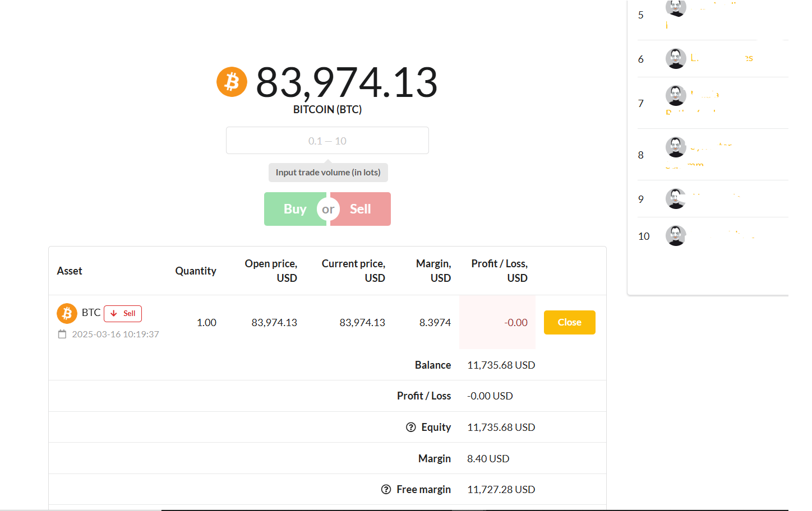Open the Equity help question-mark icon

pyautogui.click(x=411, y=427)
